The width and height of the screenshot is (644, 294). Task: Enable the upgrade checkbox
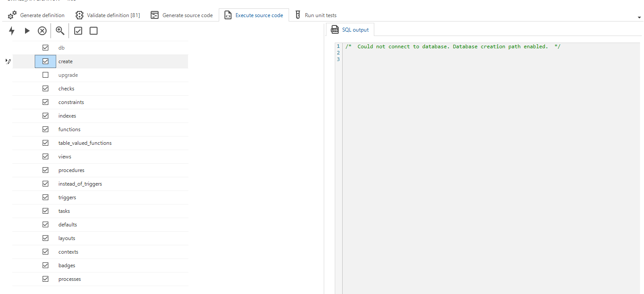[x=45, y=75]
